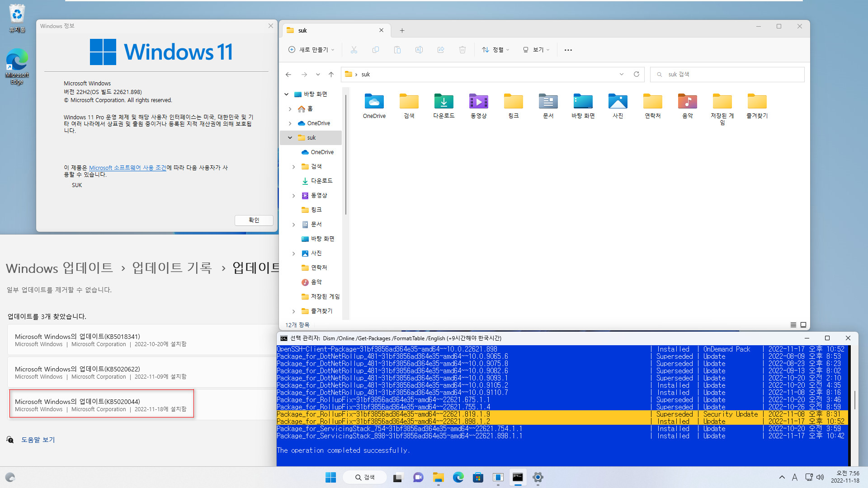Click 확인 button in Windows 정보 dialog
868x488 pixels.
[254, 220]
